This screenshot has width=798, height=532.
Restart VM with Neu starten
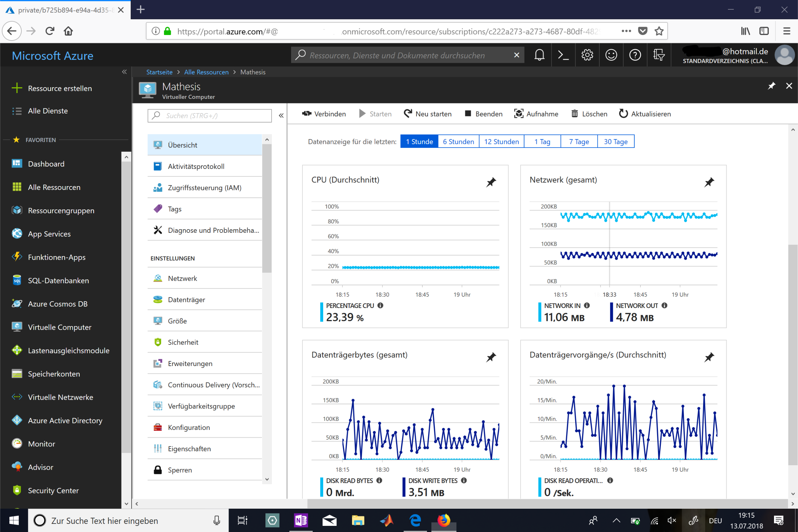[x=428, y=114]
